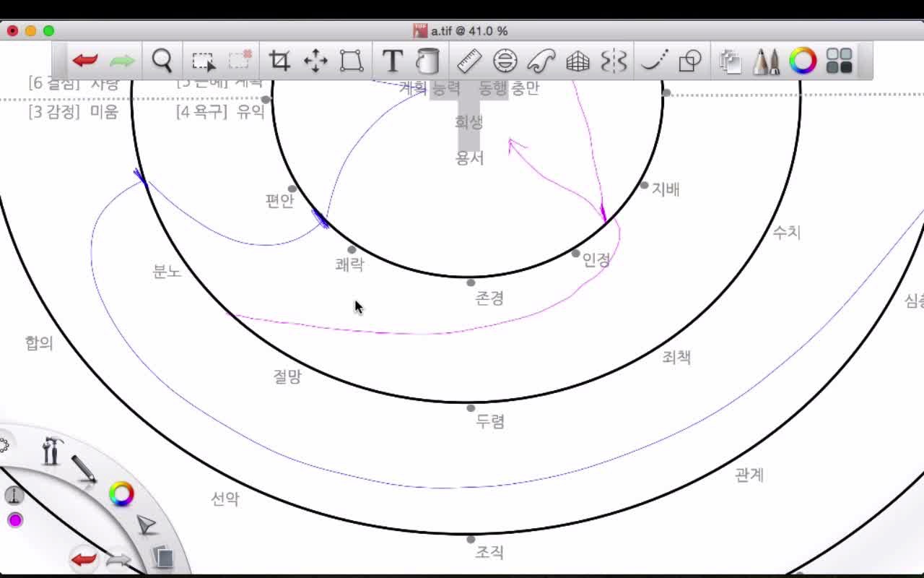The width and height of the screenshot is (924, 578).
Task: Open lagoon Tools hammer-and-wrench menu
Action: (x=52, y=451)
